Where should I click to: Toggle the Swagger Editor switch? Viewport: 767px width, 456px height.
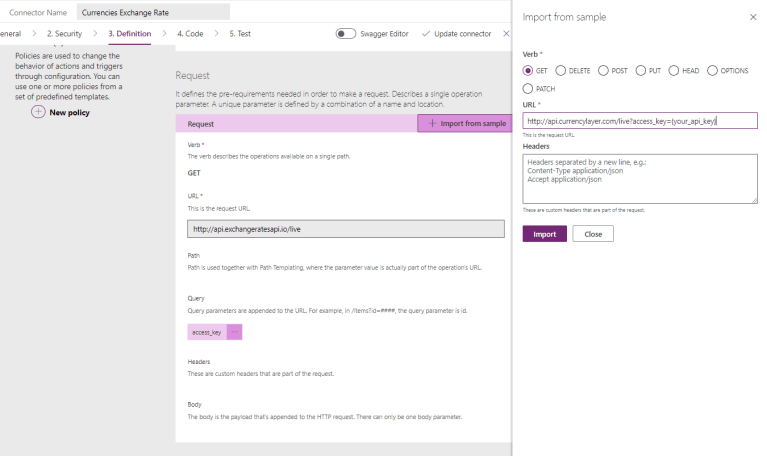345,34
